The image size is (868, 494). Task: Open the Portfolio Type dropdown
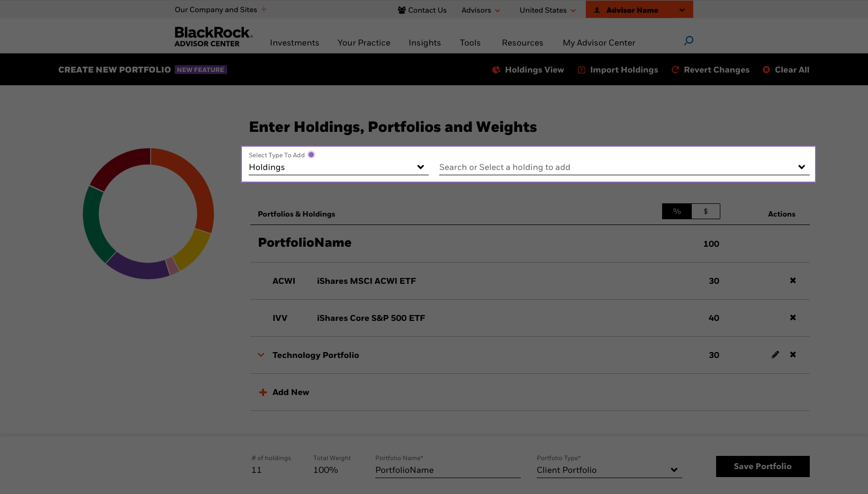pyautogui.click(x=609, y=470)
